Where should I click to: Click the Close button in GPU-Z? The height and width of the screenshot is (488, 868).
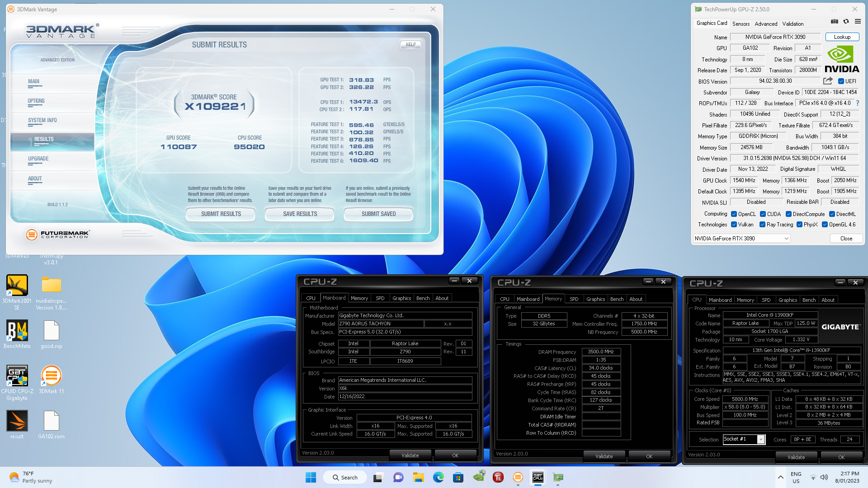(846, 239)
